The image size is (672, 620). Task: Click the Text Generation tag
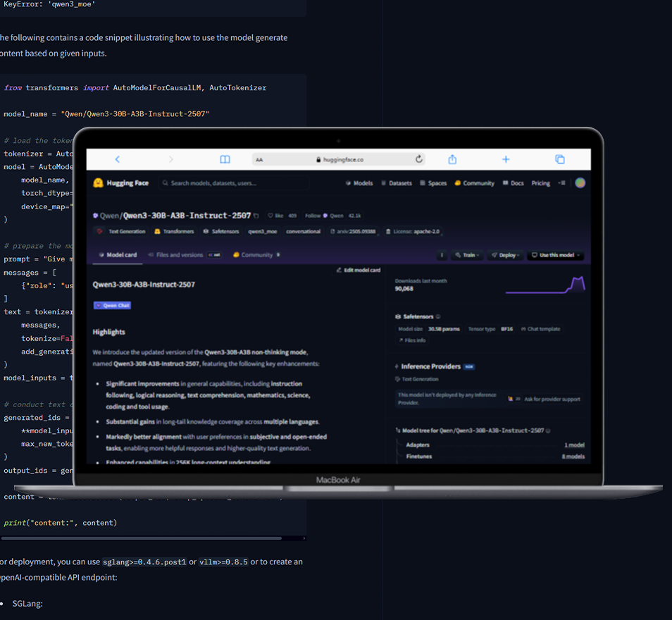(x=122, y=232)
